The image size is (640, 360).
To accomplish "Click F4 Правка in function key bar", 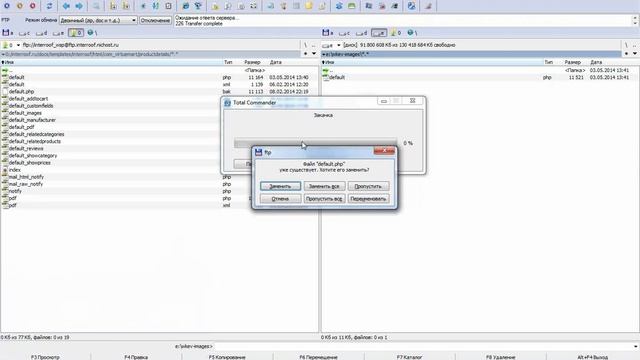I will 136,357.
